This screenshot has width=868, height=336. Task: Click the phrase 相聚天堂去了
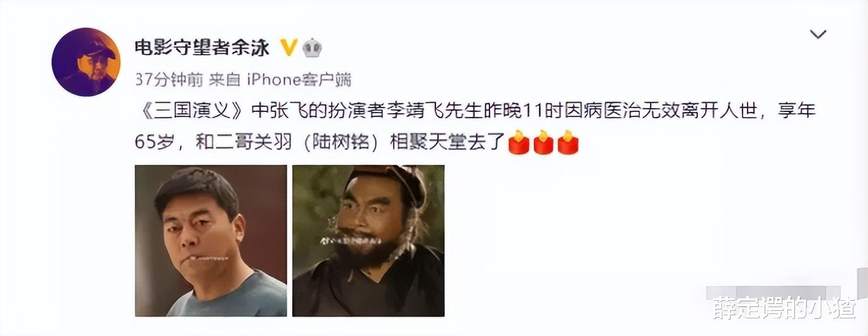pyautogui.click(x=448, y=143)
